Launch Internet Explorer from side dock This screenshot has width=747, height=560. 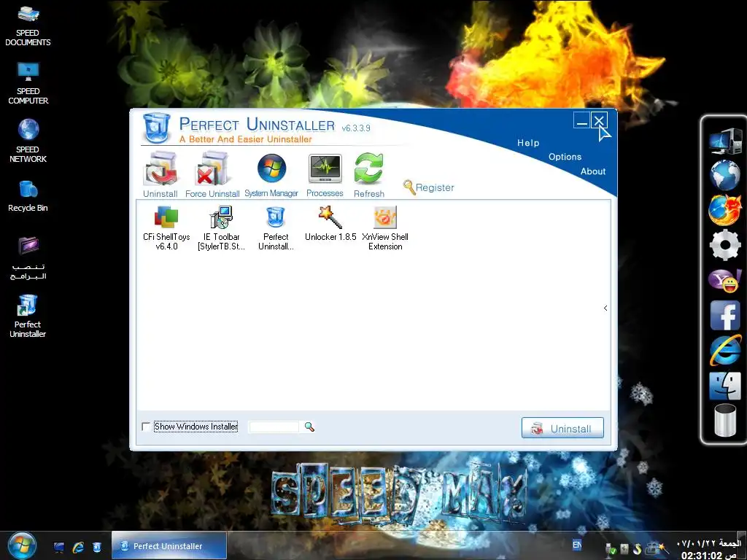click(x=724, y=350)
